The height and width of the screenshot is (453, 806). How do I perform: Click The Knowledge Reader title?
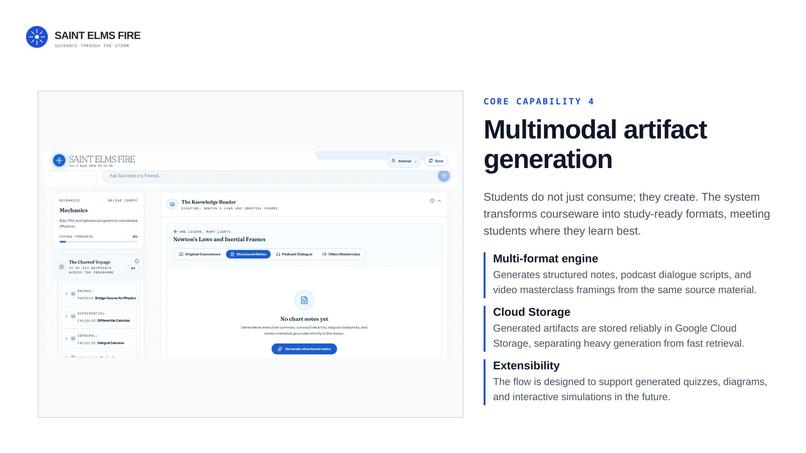pyautogui.click(x=209, y=202)
